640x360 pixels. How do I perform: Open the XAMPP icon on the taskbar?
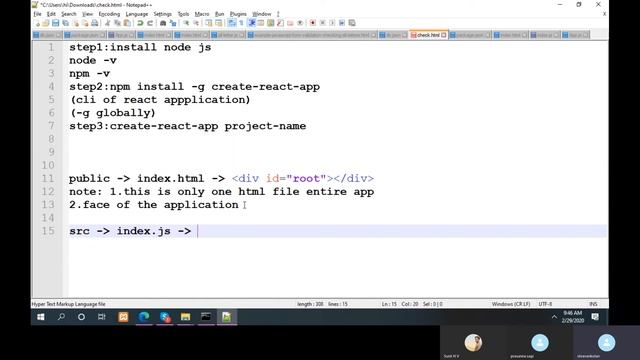click(123, 317)
